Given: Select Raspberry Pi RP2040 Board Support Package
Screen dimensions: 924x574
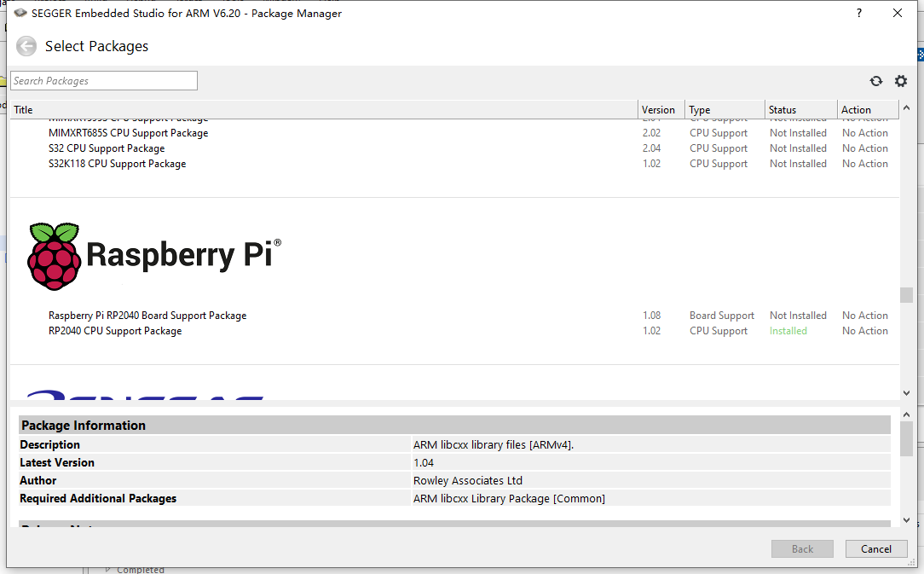Looking at the screenshot, I should 147,316.
